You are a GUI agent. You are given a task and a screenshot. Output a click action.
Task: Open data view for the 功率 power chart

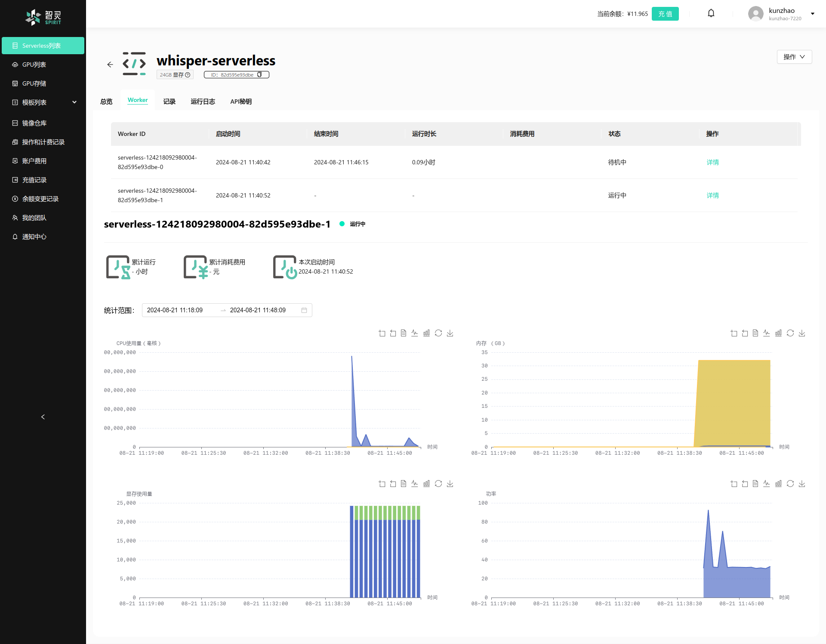click(755, 484)
